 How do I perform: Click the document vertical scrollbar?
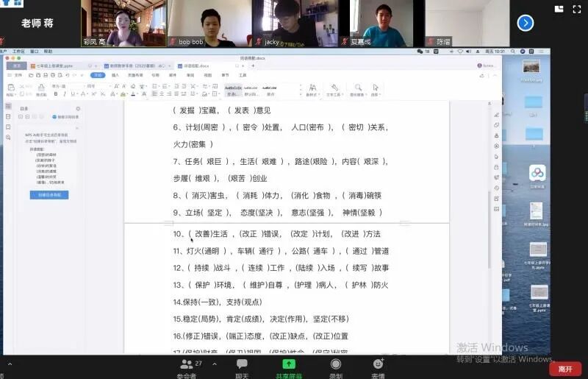click(489, 229)
